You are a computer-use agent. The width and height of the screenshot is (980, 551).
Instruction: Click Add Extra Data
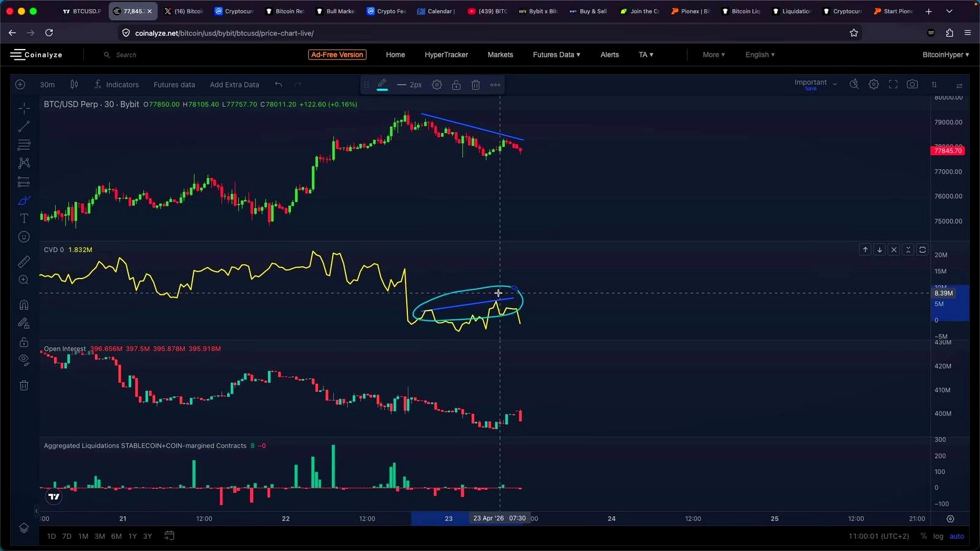click(234, 84)
